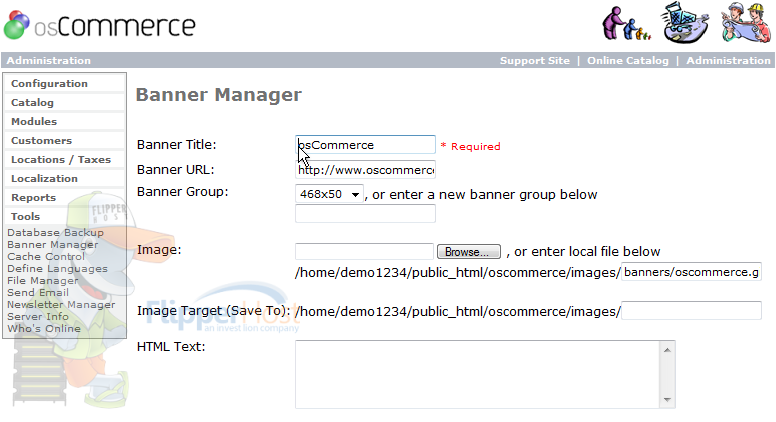The width and height of the screenshot is (776, 422).
Task: Click the Image Target save-to field
Action: pyautogui.click(x=691, y=311)
